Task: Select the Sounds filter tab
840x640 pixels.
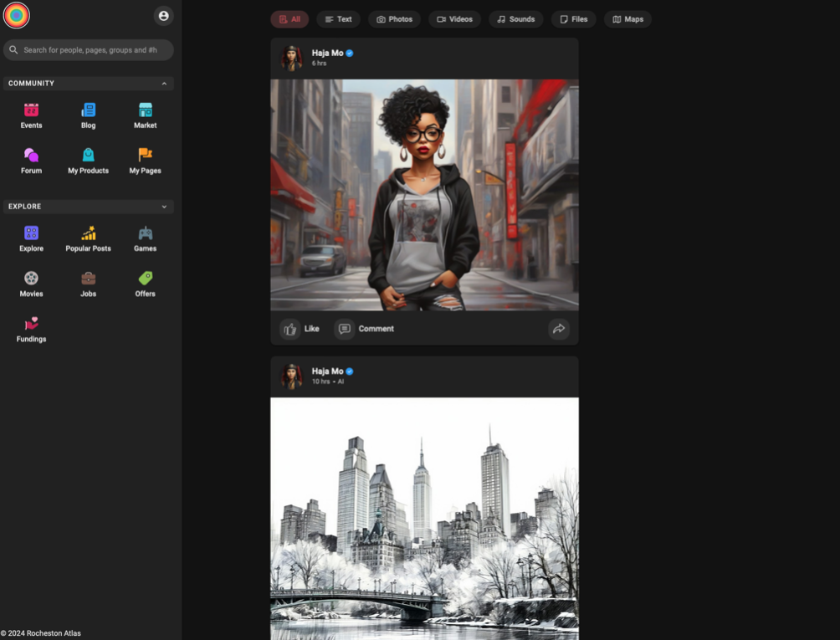Action: [515, 19]
